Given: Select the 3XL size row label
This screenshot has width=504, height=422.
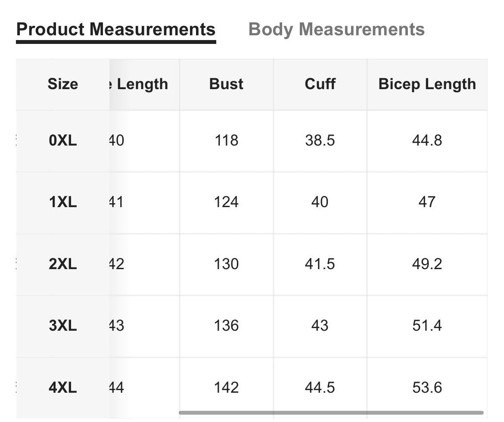Looking at the screenshot, I should [63, 326].
